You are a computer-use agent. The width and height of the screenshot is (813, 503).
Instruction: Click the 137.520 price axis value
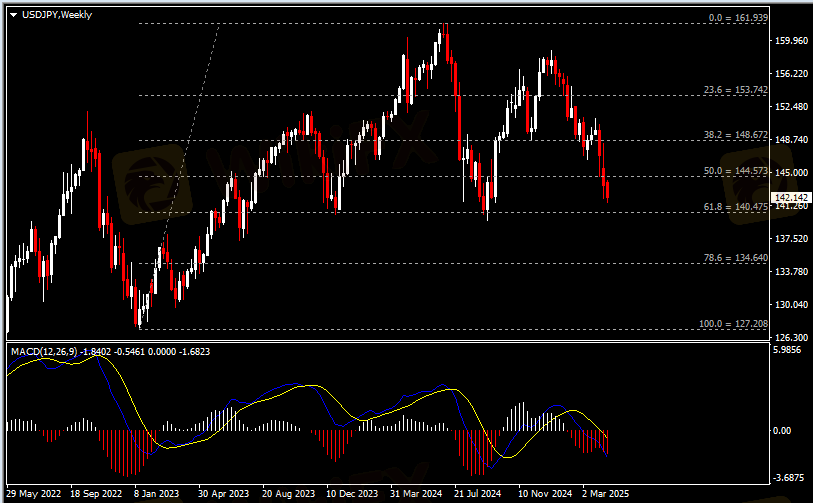[791, 239]
